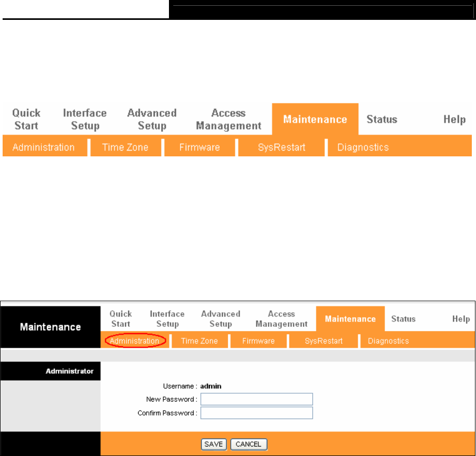The height and width of the screenshot is (456, 476).
Task: Open SysRestart submenu on the Administrator page
Action: click(324, 341)
